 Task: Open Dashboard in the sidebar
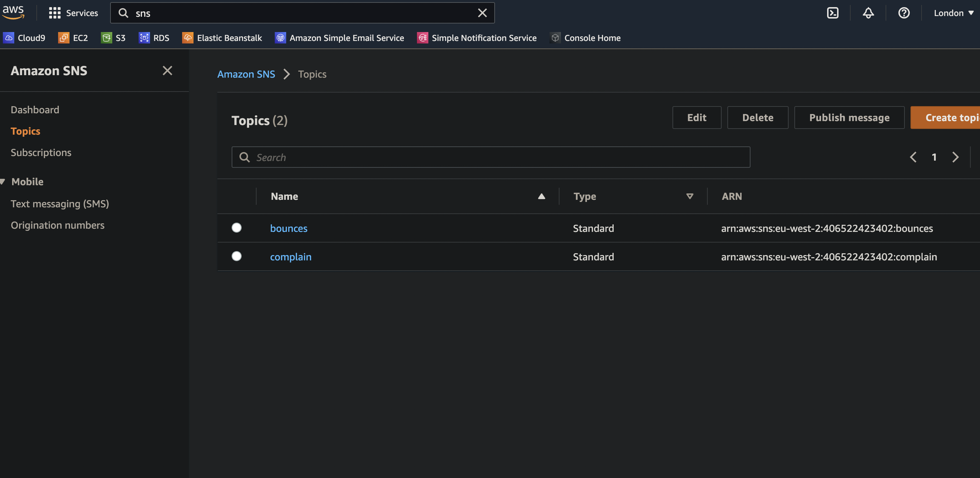[35, 109]
